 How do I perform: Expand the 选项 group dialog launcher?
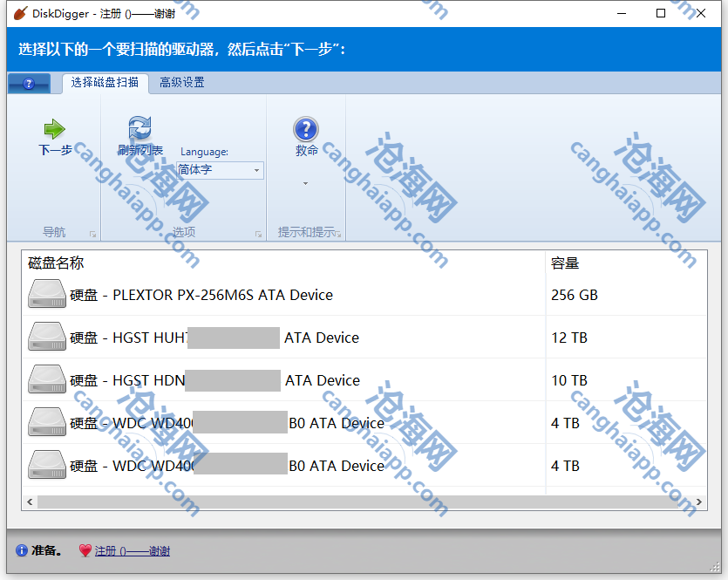tap(258, 234)
